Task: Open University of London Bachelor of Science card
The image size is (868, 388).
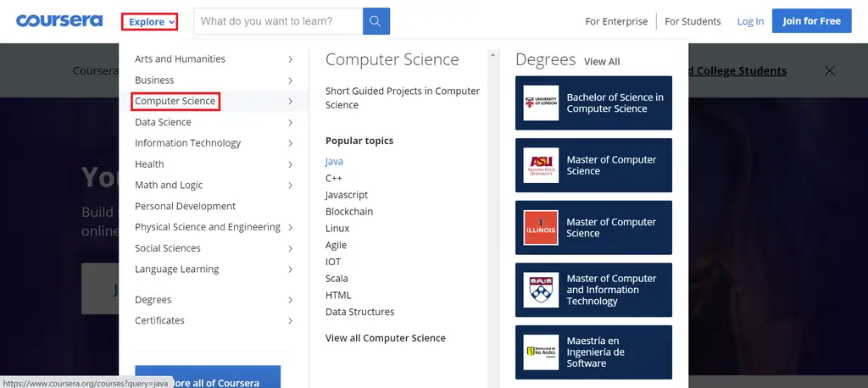Action: coord(593,103)
